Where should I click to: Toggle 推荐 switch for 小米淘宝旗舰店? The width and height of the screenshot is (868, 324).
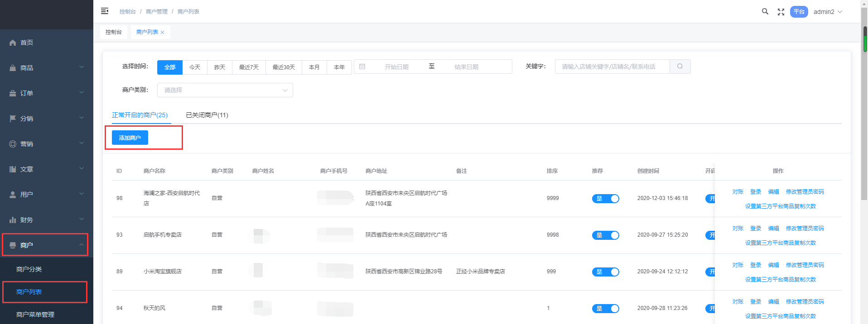[x=605, y=272]
